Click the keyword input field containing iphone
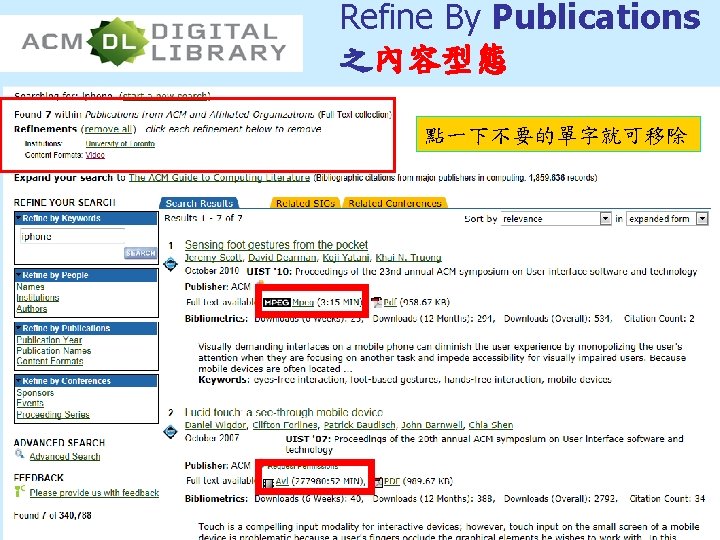 pyautogui.click(x=72, y=236)
